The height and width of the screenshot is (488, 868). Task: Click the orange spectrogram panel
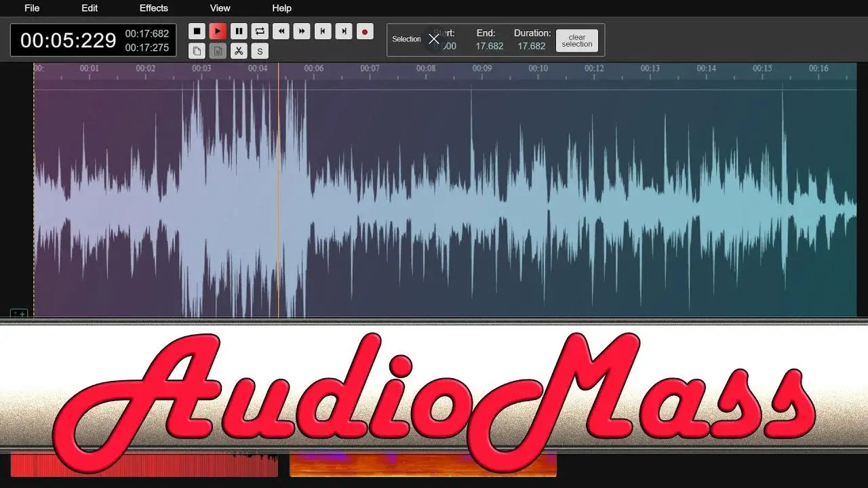423,464
